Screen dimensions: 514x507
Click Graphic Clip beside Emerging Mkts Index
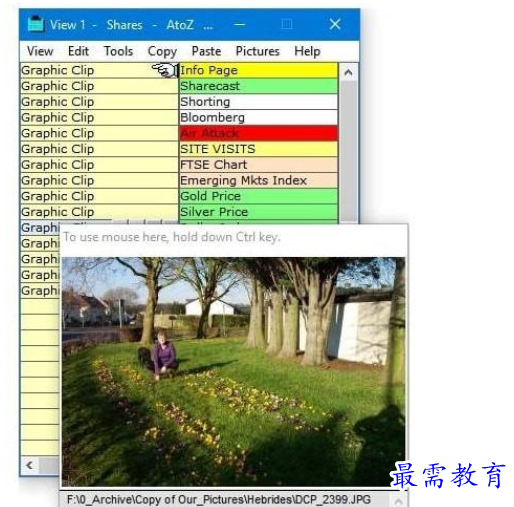(x=99, y=180)
